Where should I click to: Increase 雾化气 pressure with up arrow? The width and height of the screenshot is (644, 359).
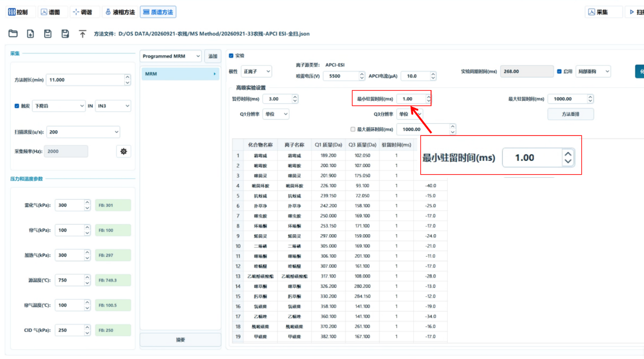(87, 202)
